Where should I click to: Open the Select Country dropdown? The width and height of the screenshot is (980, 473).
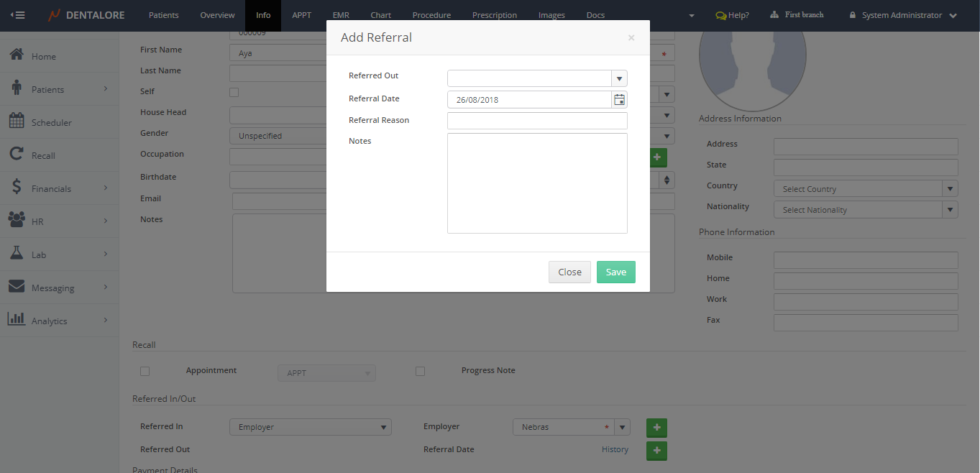(951, 189)
